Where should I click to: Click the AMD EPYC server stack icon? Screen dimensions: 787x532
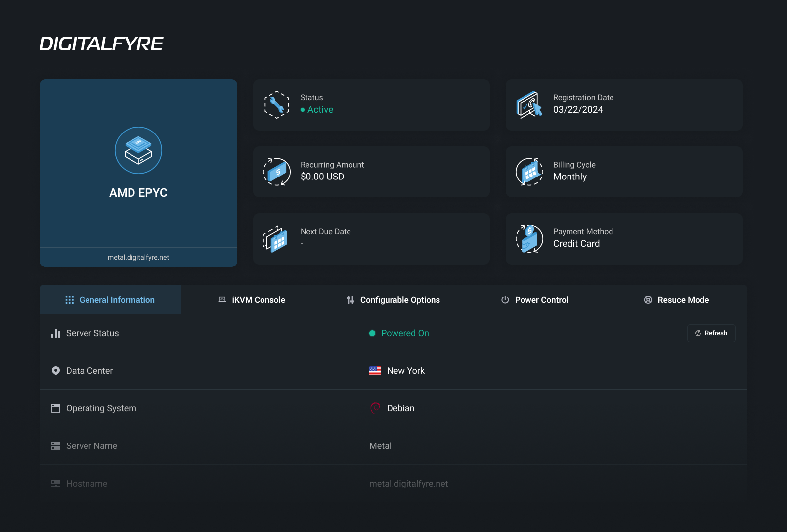[138, 150]
